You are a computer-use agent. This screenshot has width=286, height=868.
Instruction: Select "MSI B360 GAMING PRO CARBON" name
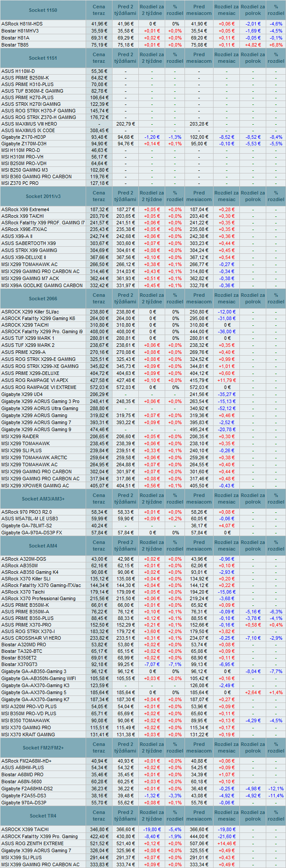pyautogui.click(x=36, y=176)
